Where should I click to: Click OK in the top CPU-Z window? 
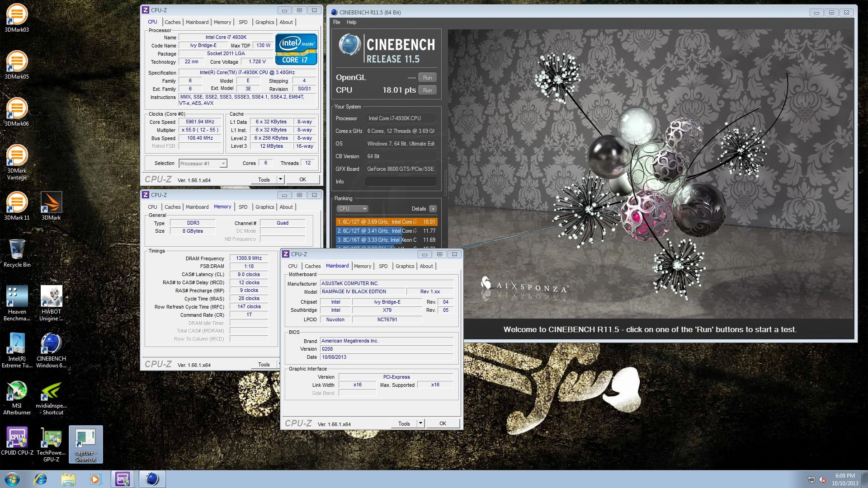(x=302, y=179)
